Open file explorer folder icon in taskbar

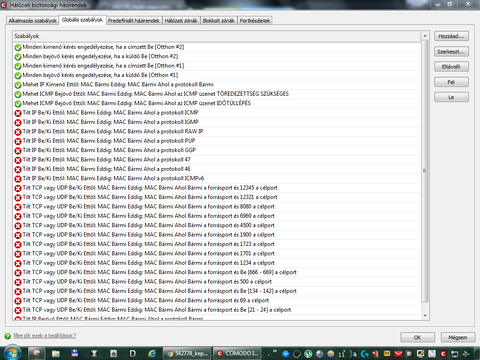pos(56,353)
